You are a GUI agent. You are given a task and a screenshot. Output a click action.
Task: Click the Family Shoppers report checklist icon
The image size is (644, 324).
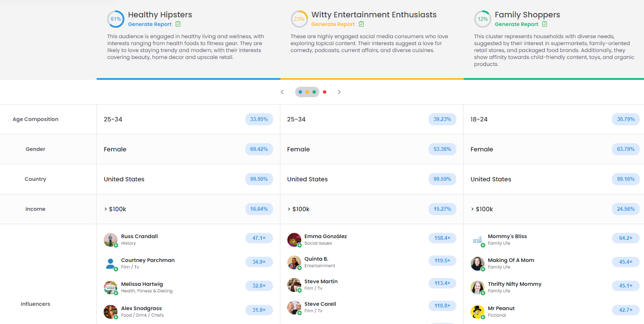(x=545, y=24)
